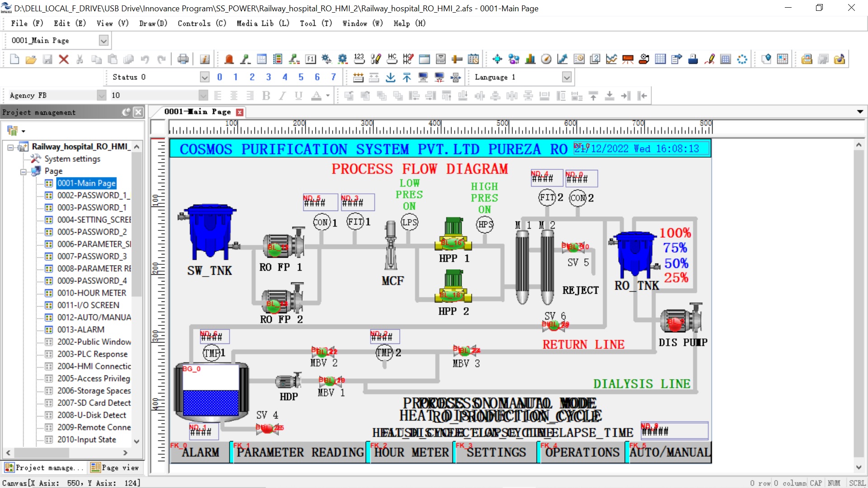
Task: Switch to the Page view tab
Action: click(x=115, y=468)
